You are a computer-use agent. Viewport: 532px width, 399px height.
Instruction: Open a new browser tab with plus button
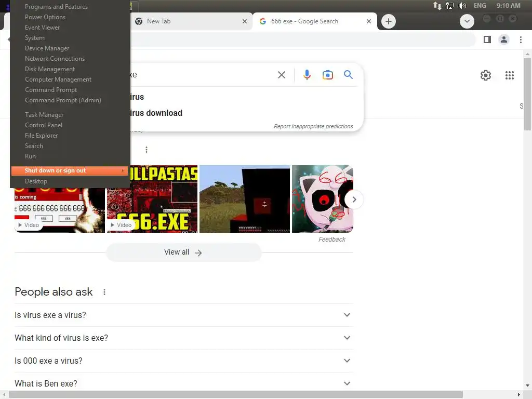click(x=389, y=21)
